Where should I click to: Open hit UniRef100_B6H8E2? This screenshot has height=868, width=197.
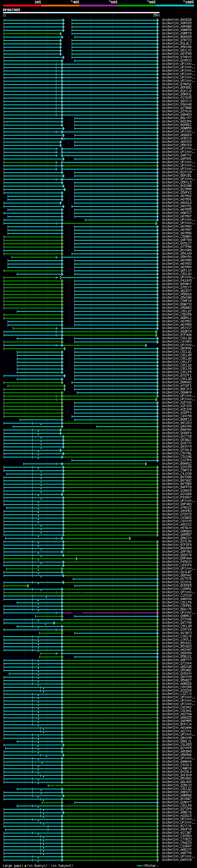tap(177, 125)
